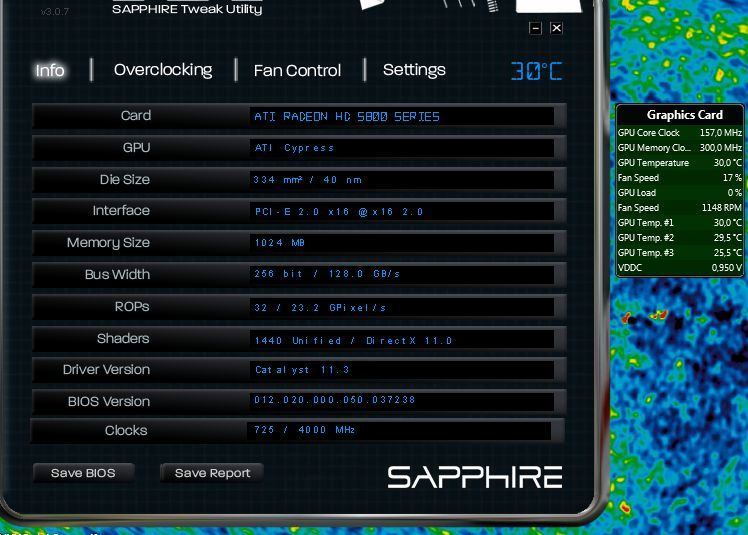Click the Graphics Card gadget header
The height and width of the screenshot is (535, 748).
pyautogui.click(x=685, y=115)
